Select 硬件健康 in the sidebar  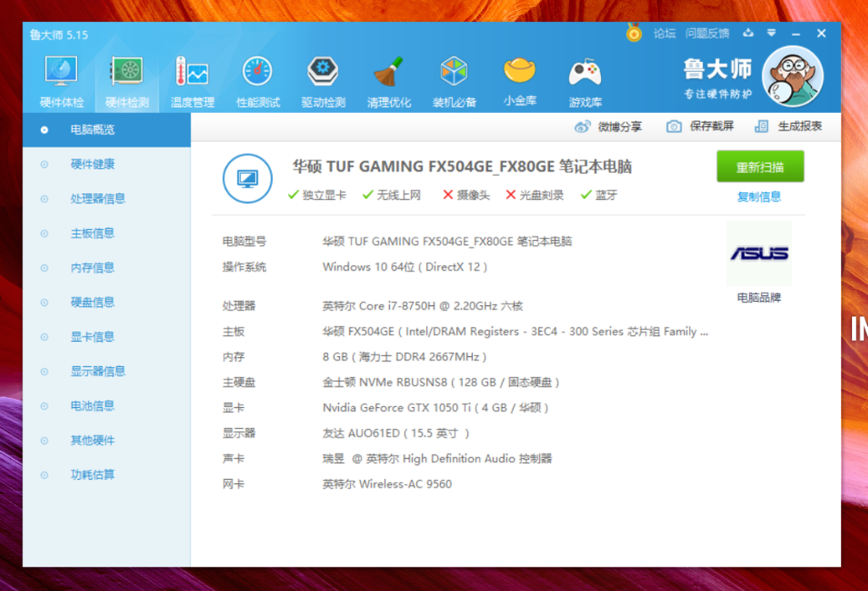pos(107,164)
